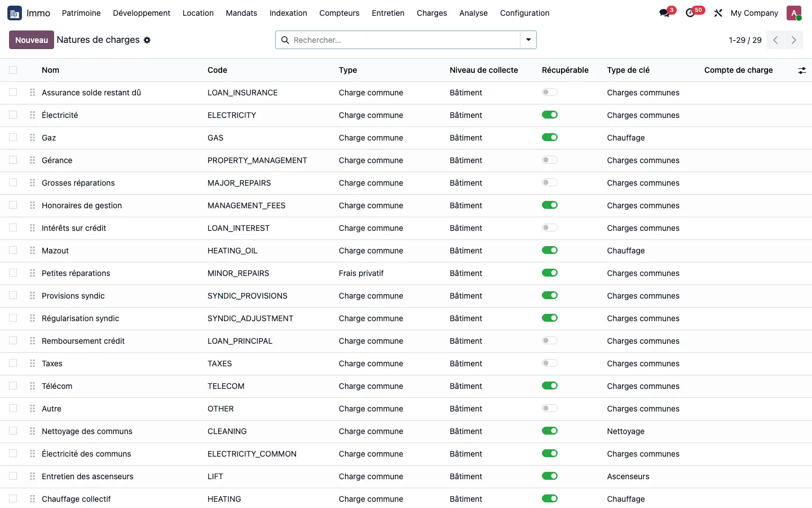This screenshot has height=508, width=812.
Task: Open the debug tools wrench icon
Action: [x=718, y=13]
